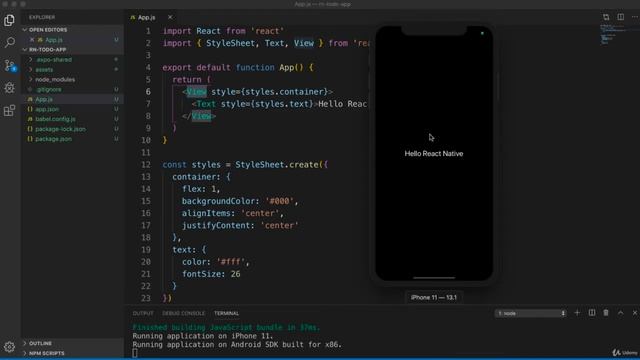Select terminal instance dropdown '1: node'

coord(531,313)
